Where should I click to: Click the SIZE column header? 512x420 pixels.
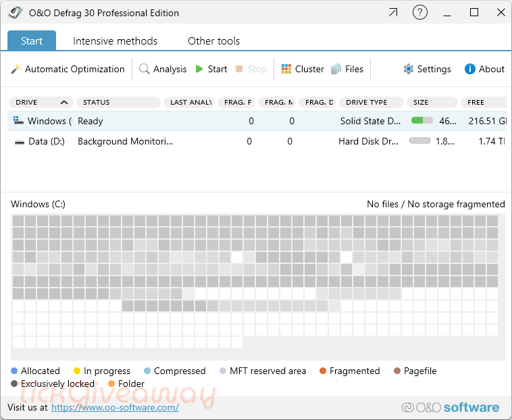(x=432, y=102)
